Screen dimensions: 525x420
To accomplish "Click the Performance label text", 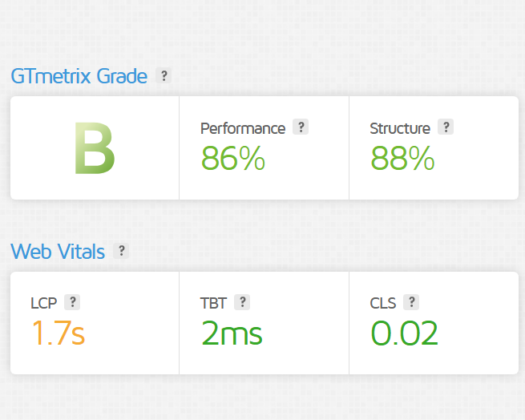I will pos(243,128).
